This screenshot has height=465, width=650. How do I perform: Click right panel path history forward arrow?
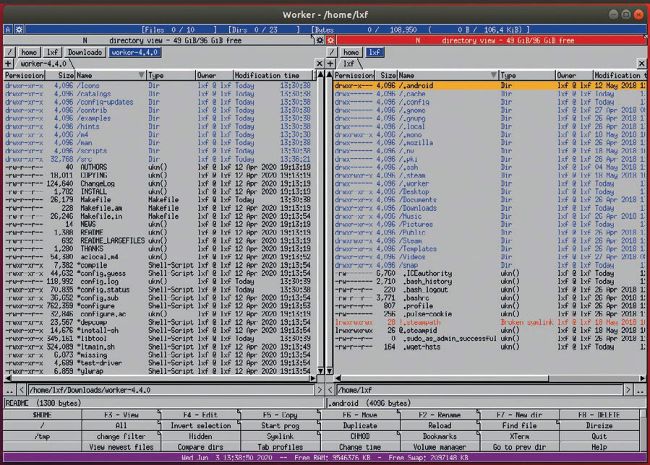(x=628, y=390)
